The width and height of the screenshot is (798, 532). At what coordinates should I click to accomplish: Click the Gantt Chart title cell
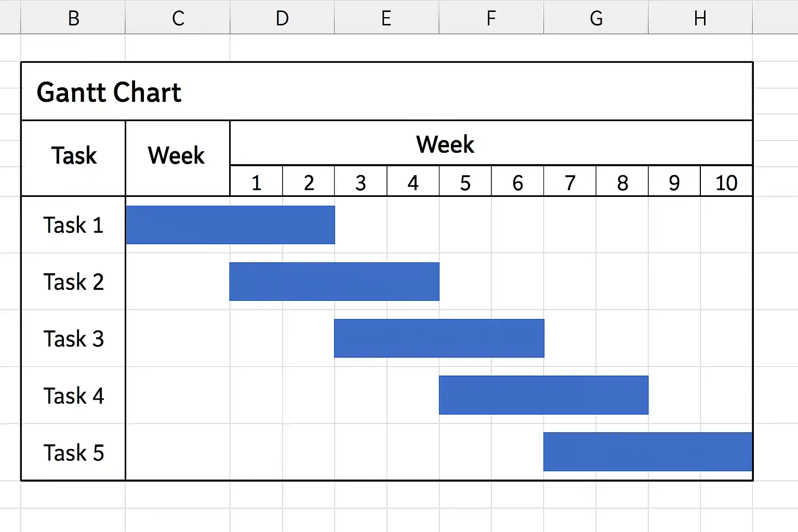tap(387, 91)
